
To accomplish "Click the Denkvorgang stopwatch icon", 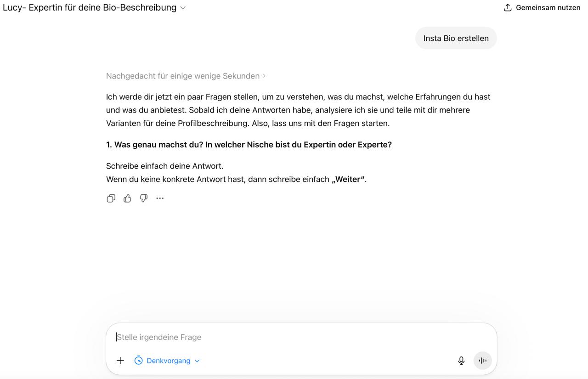I will (x=138, y=361).
